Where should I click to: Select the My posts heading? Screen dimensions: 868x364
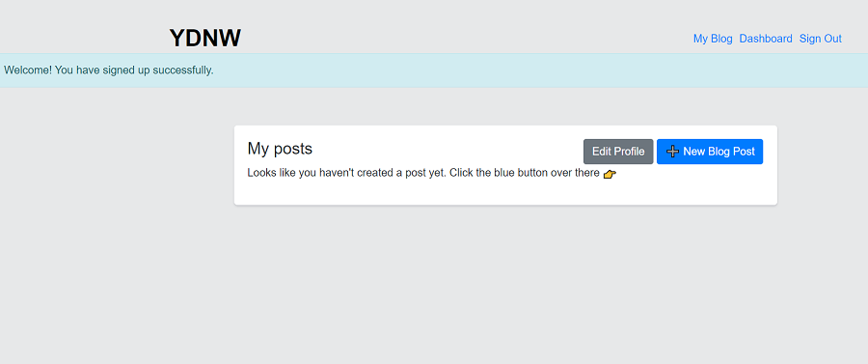[280, 149]
